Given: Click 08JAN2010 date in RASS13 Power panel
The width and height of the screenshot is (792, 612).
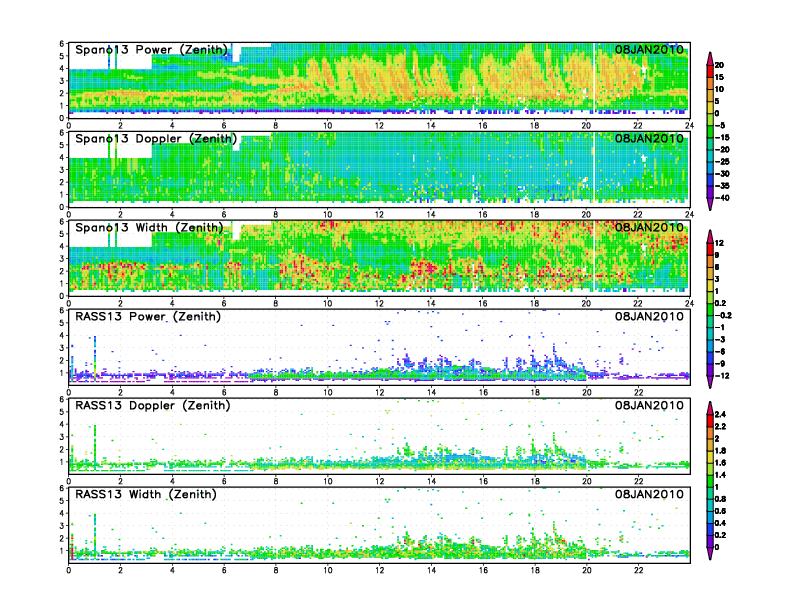Looking at the screenshot, I should pyautogui.click(x=649, y=316).
